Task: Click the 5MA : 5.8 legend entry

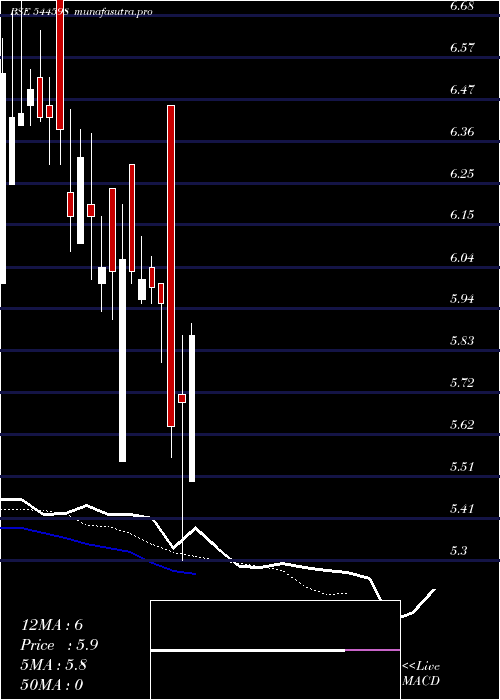Action: coord(54,665)
